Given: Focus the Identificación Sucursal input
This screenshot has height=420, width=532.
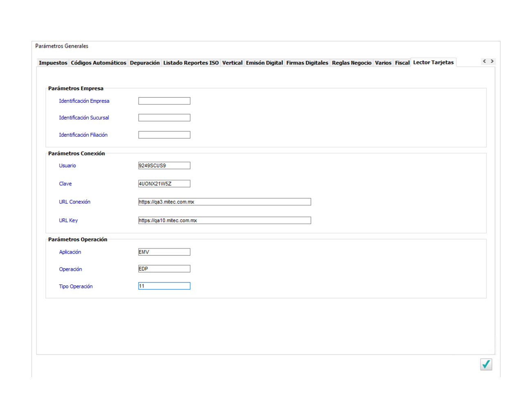Looking at the screenshot, I should tap(164, 118).
